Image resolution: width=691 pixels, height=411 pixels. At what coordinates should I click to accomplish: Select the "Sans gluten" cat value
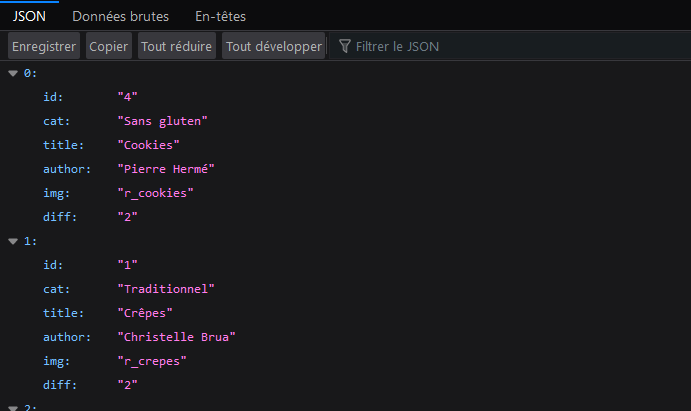click(162, 121)
